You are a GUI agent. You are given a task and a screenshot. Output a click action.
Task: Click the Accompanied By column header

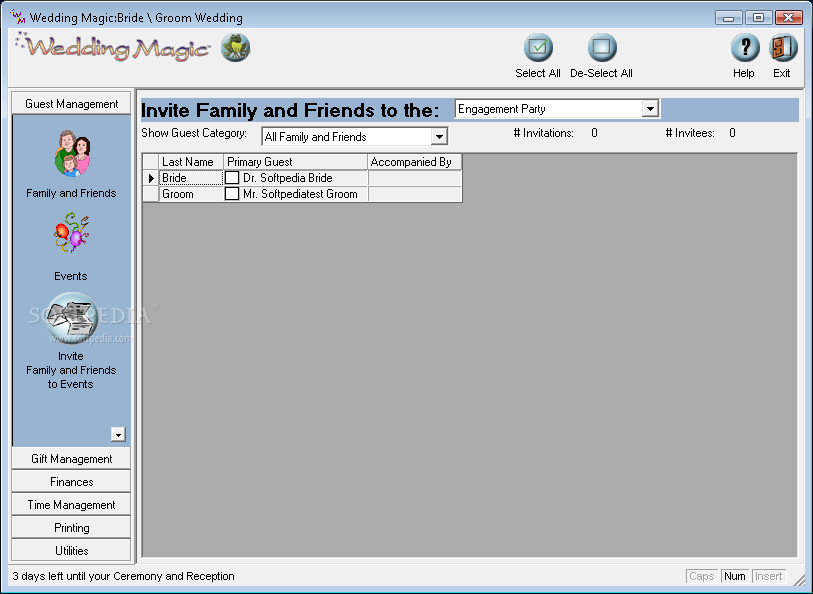point(415,162)
